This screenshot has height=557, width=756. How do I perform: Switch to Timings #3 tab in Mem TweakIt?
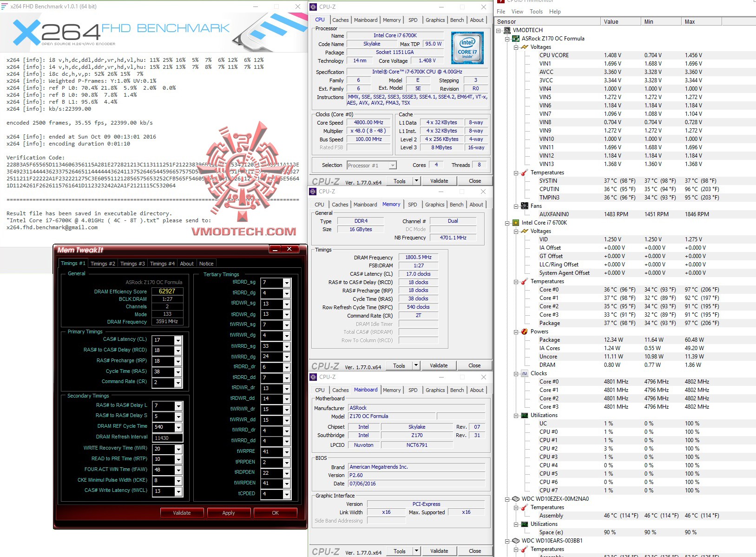(132, 263)
